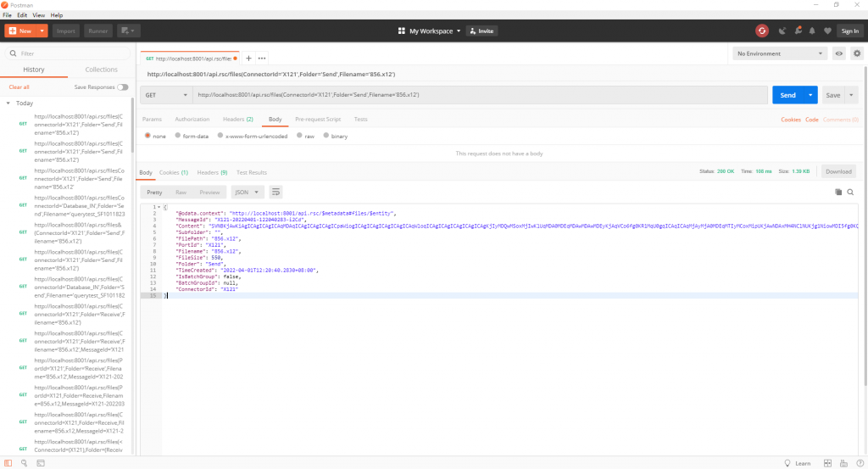Toggle the Save Responses switch
This screenshot has height=469, width=868.
point(123,87)
